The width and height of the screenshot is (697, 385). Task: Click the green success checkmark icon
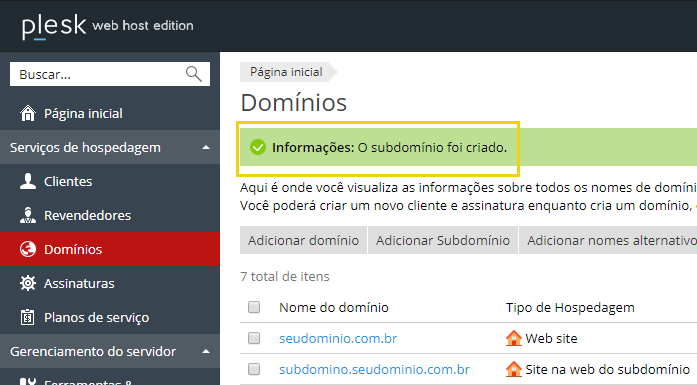click(x=257, y=147)
